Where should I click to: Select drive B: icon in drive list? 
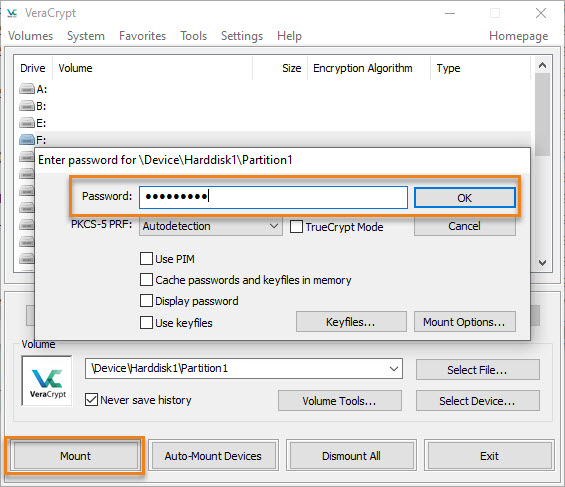[27, 106]
